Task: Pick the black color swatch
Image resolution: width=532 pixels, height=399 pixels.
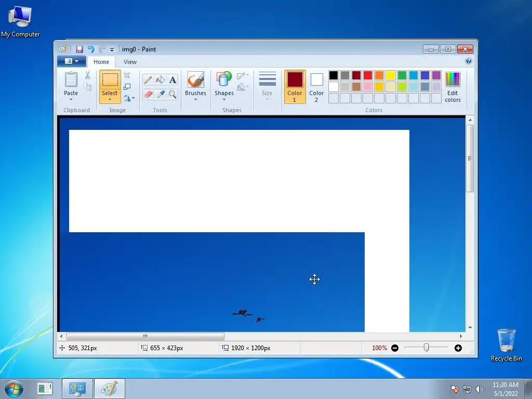Action: (x=334, y=75)
